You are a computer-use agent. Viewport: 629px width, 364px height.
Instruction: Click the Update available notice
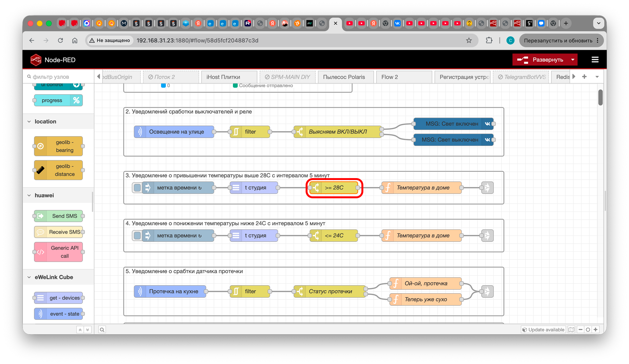543,330
